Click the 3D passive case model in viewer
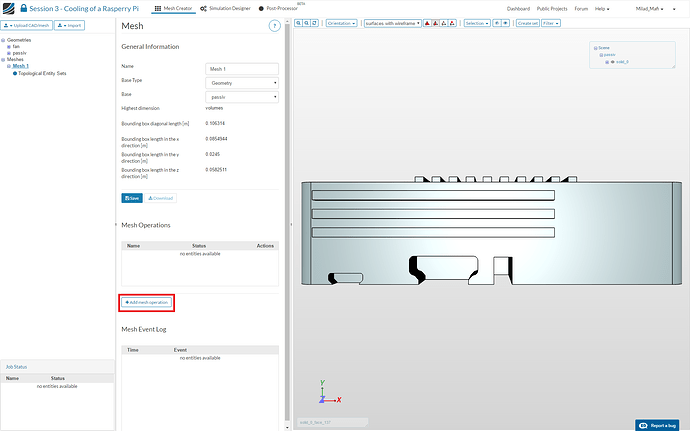The width and height of the screenshot is (690, 431). tap(491, 231)
